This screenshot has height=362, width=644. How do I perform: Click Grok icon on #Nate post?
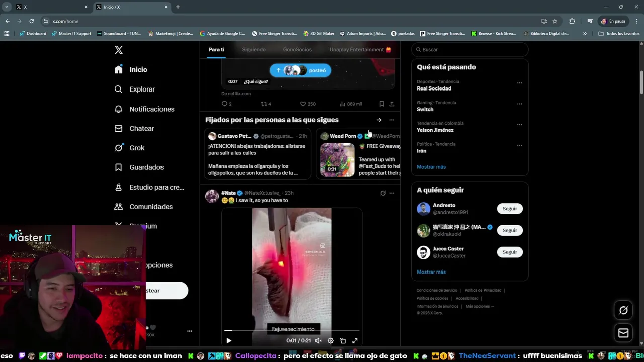click(x=383, y=193)
